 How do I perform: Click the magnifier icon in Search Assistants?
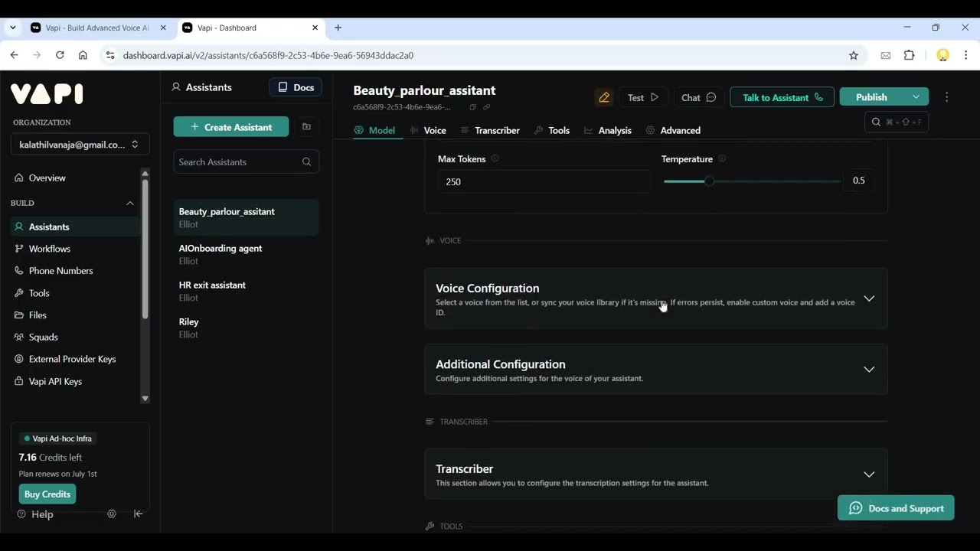tap(306, 161)
